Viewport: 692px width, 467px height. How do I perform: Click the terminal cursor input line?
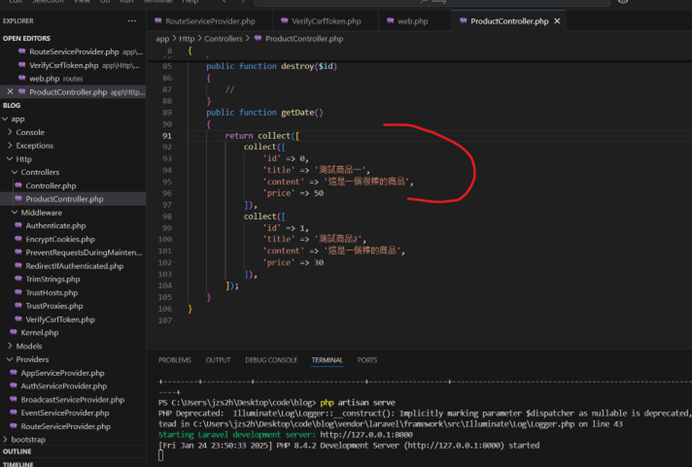point(161,456)
